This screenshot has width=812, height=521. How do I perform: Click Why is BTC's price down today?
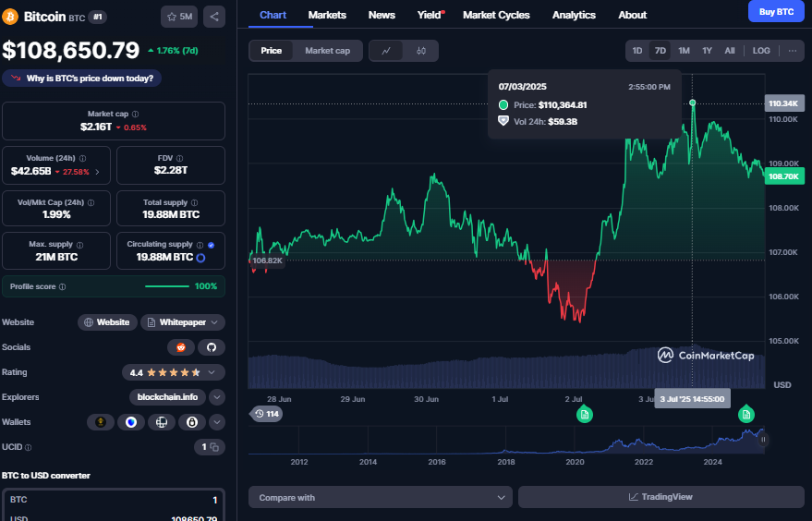click(82, 79)
